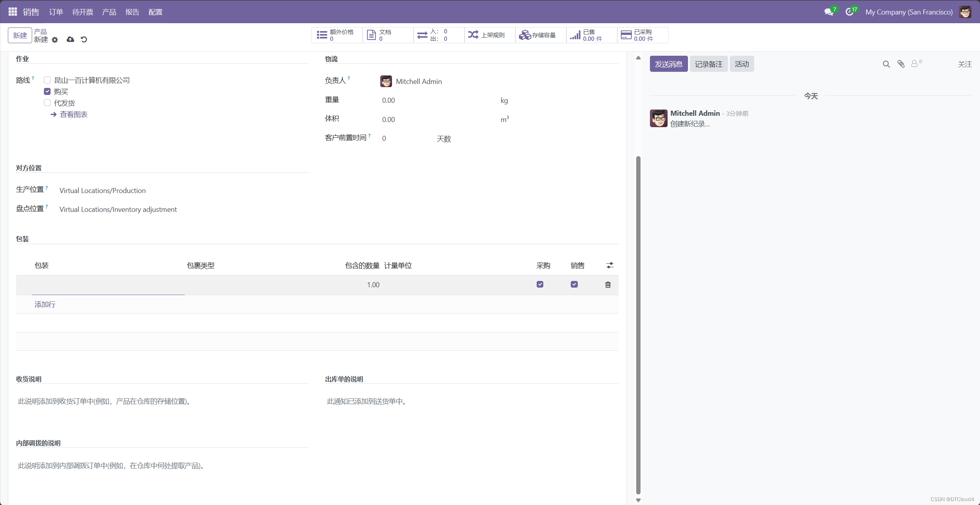Delete the packaging row with trash icon
The height and width of the screenshot is (505, 980).
point(608,284)
